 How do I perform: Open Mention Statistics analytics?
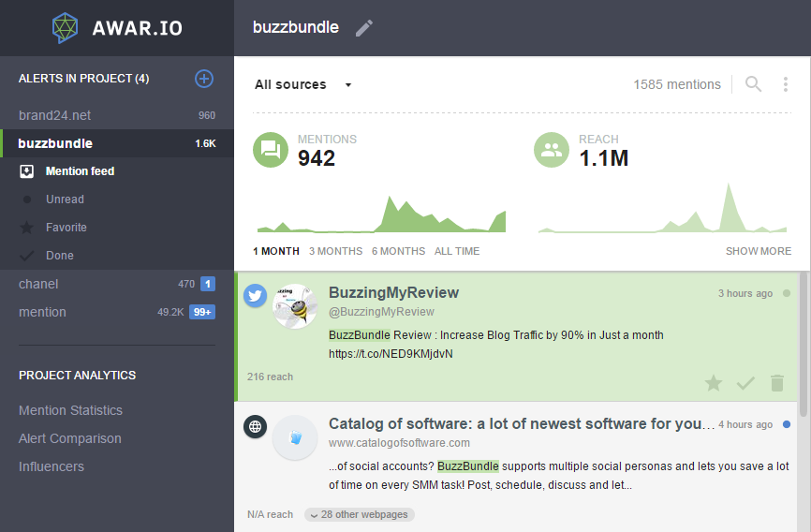click(x=70, y=410)
